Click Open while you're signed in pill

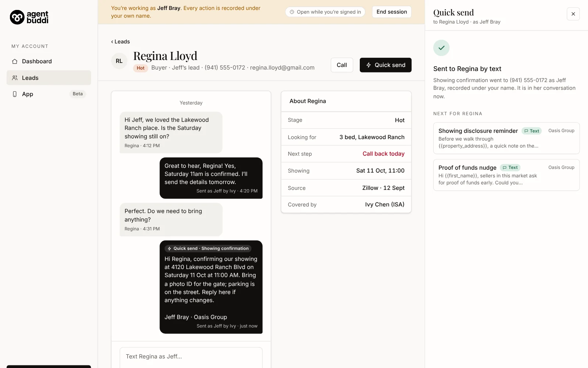325,12
